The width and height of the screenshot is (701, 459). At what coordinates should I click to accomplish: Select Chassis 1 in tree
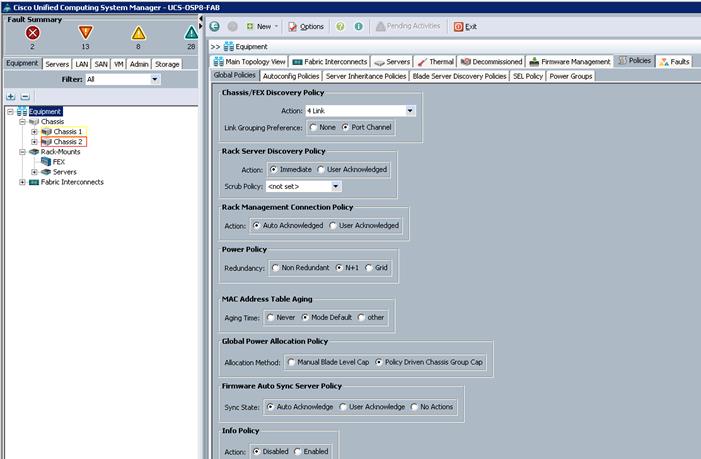click(x=68, y=131)
